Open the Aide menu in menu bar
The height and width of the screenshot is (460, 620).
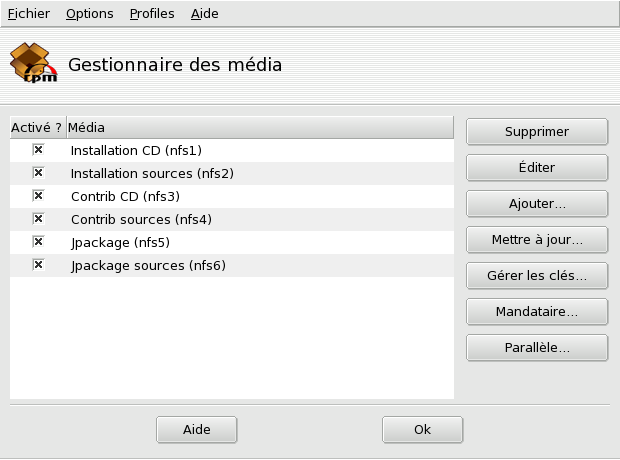204,14
